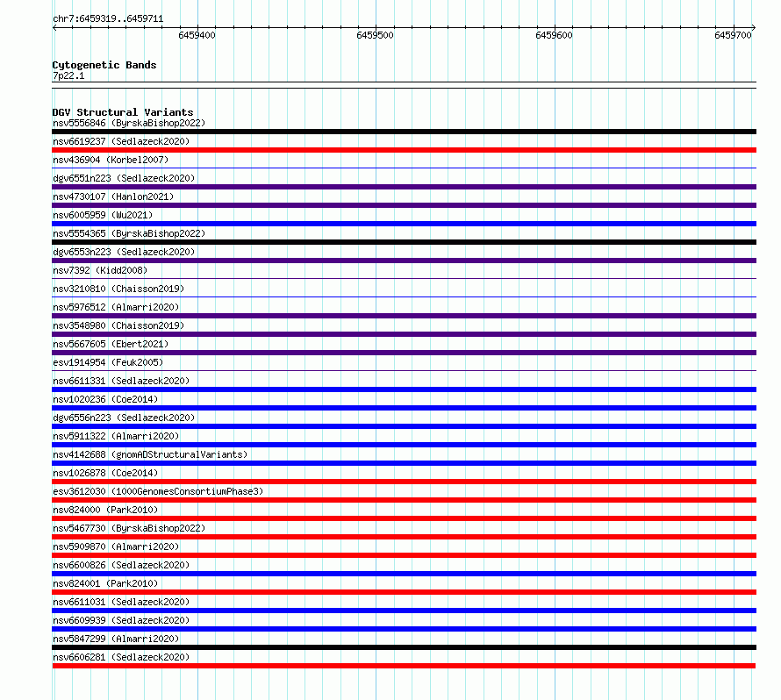Select dgv6556n223 (Sedlazeck2020) label

pyautogui.click(x=124, y=418)
